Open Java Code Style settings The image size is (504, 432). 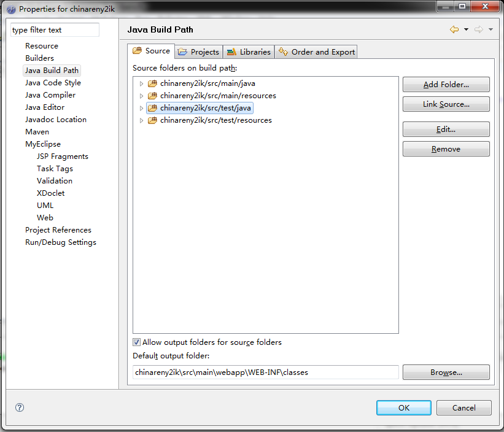(x=53, y=83)
